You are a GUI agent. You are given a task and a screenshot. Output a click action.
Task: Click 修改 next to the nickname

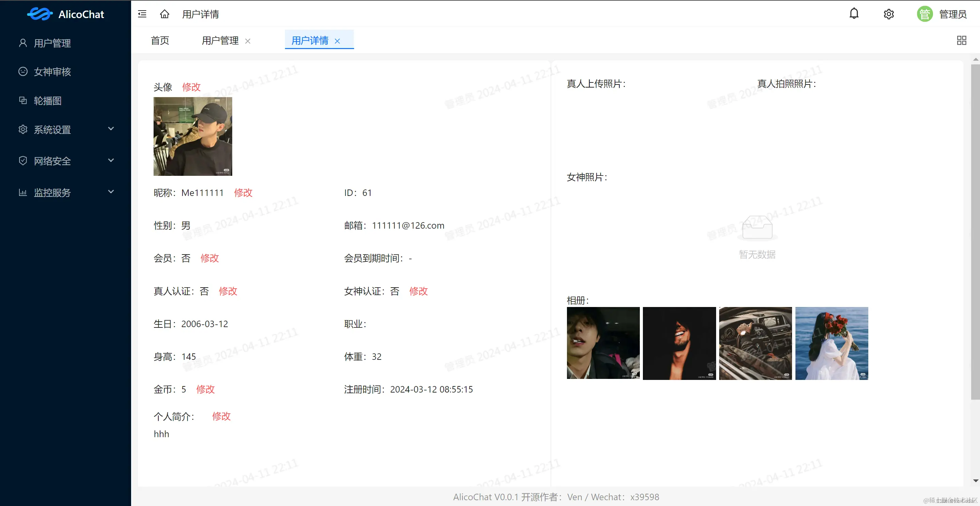(243, 193)
